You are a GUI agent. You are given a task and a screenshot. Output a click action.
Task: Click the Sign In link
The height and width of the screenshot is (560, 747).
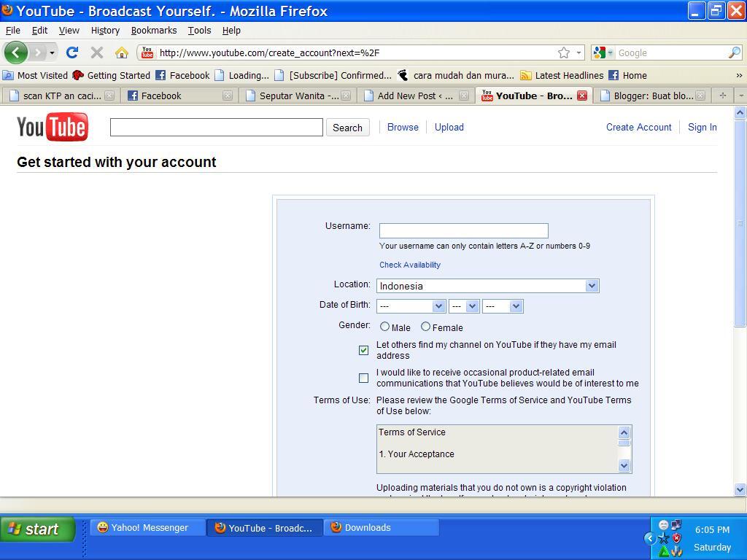(x=703, y=127)
